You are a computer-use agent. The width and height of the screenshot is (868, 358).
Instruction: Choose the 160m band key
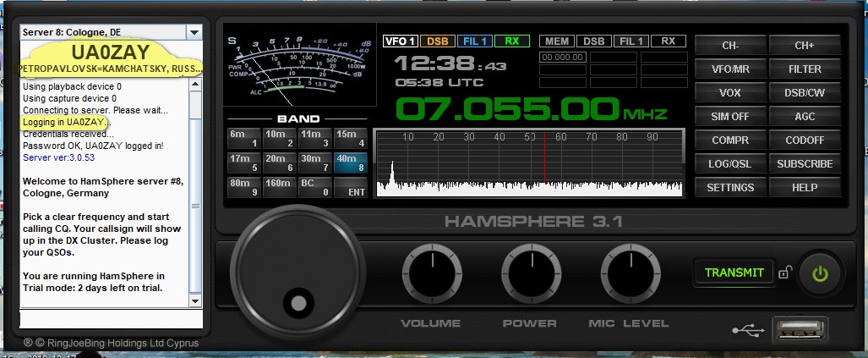pyautogui.click(x=279, y=186)
